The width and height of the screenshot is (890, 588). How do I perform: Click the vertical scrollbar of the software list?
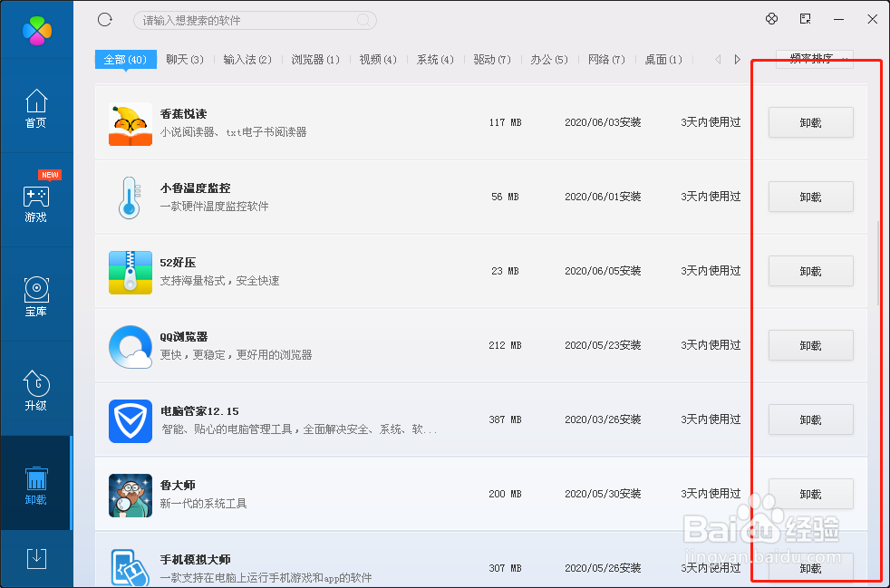[x=878, y=264]
